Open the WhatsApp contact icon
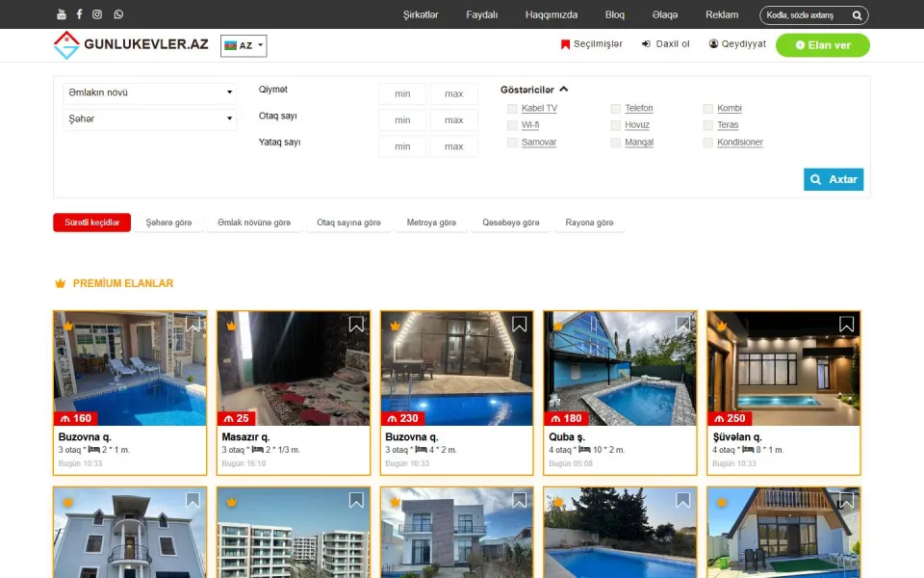The width and height of the screenshot is (924, 578). pyautogui.click(x=118, y=14)
